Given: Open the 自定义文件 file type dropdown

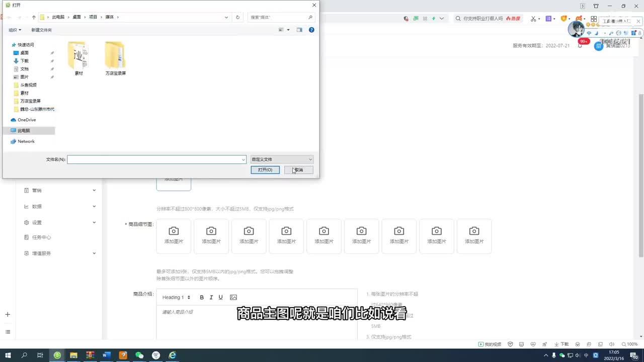Looking at the screenshot, I should pos(282,159).
